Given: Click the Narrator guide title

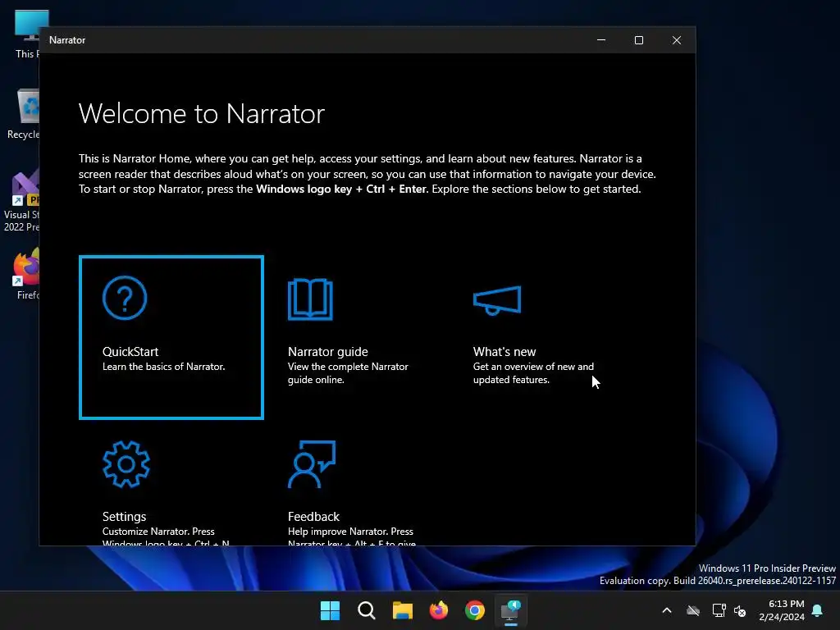Looking at the screenshot, I should pos(328,351).
